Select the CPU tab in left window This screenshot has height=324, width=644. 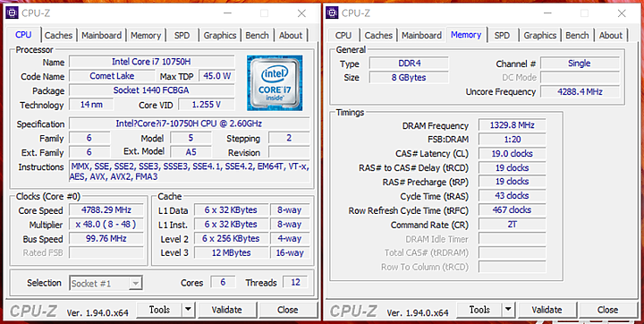[23, 35]
